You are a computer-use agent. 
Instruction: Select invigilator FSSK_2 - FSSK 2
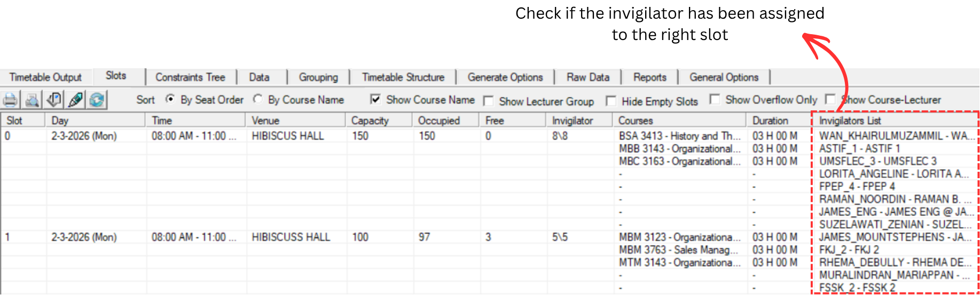tap(857, 288)
